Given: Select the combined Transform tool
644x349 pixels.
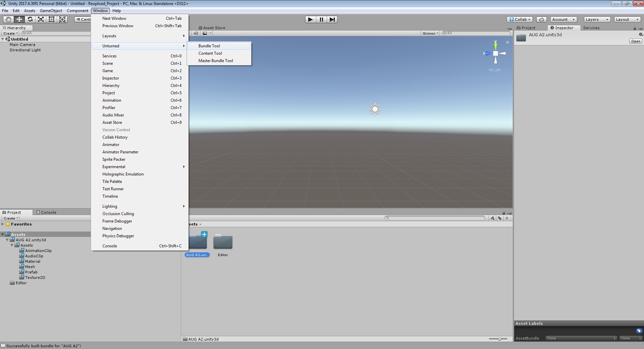Looking at the screenshot, I should (62, 19).
